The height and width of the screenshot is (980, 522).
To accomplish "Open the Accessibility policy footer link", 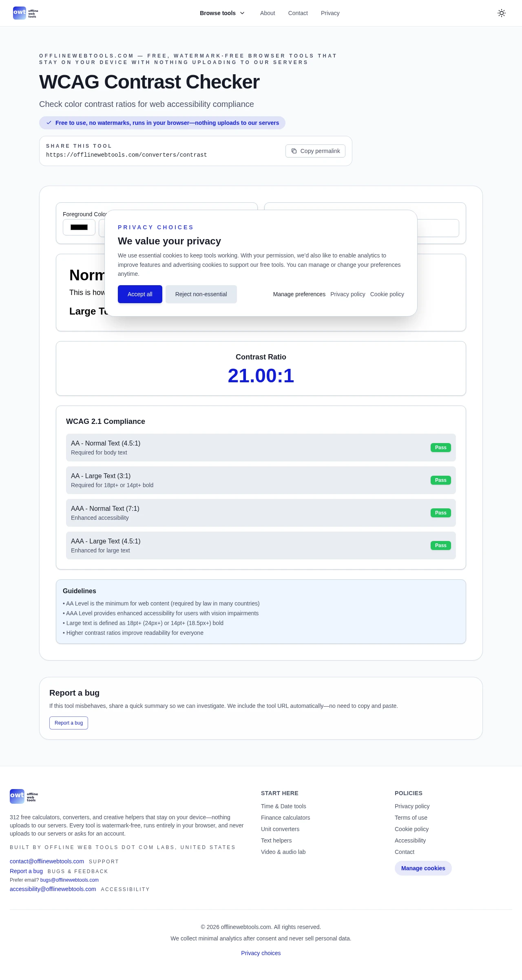I will coord(410,840).
